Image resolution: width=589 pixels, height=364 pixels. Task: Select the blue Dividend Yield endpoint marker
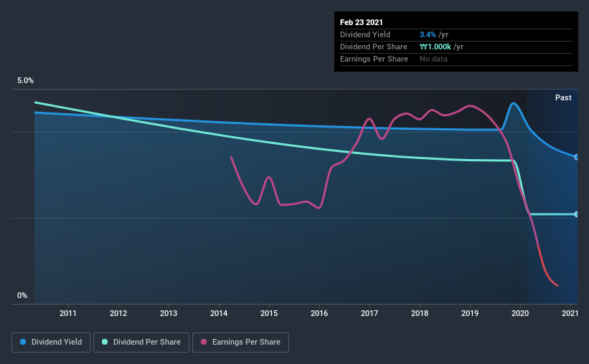(x=576, y=157)
